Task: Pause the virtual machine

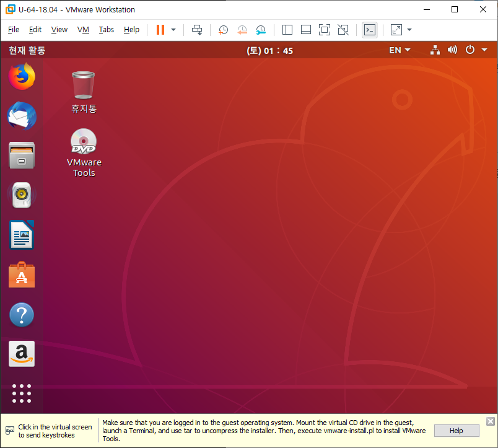Action: (160, 30)
